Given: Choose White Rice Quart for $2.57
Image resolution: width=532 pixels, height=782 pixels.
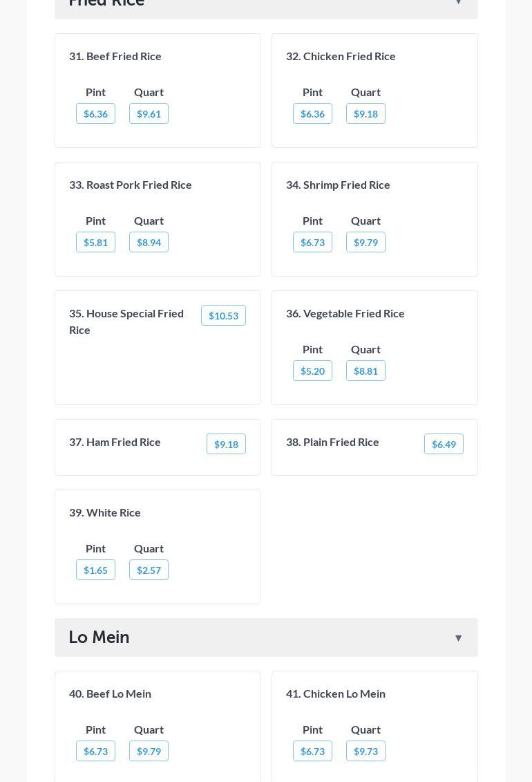Looking at the screenshot, I should pos(149,570).
